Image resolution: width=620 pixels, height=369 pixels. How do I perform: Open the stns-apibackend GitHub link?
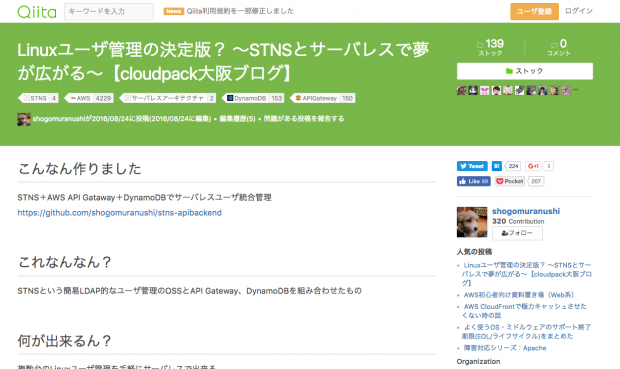(x=119, y=213)
